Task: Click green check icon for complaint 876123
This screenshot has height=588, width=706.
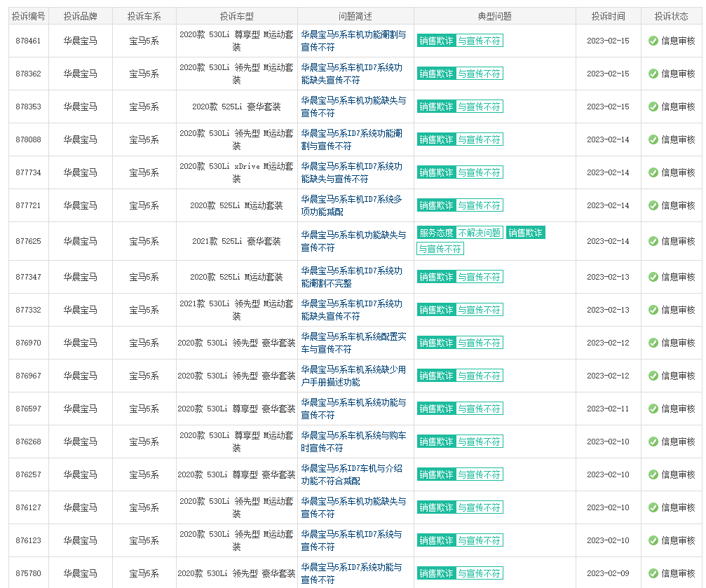Action: 653,540
